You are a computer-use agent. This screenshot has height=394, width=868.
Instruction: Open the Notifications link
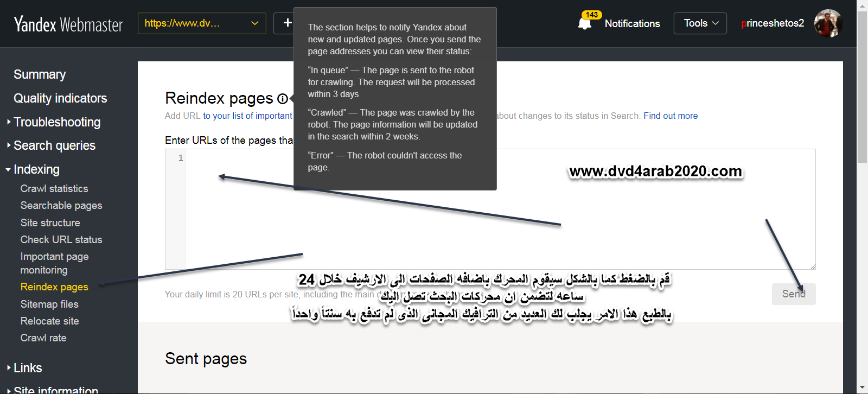[632, 24]
